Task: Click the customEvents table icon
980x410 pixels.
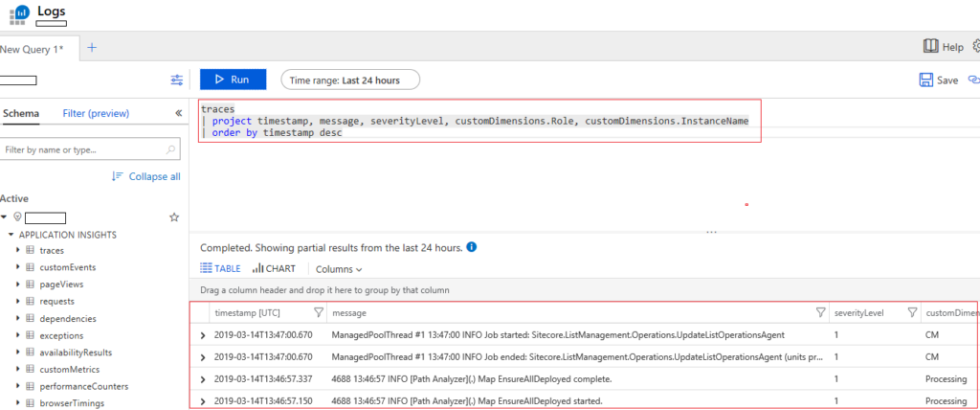Action: coord(30,267)
